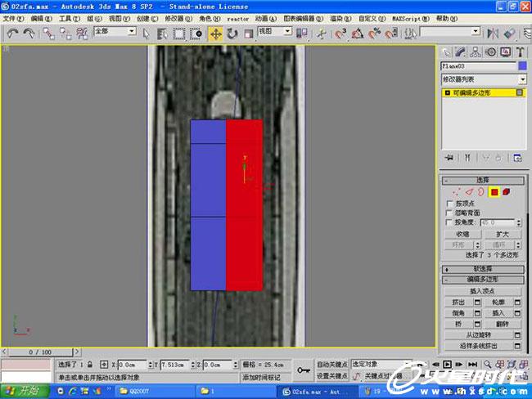The height and width of the screenshot is (399, 532).
Task: Choose the Rectangular Selection Region icon
Action: [178, 34]
